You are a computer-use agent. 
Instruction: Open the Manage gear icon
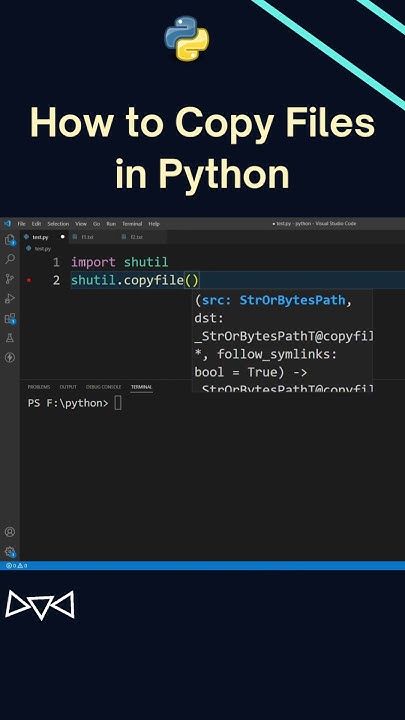point(10,551)
